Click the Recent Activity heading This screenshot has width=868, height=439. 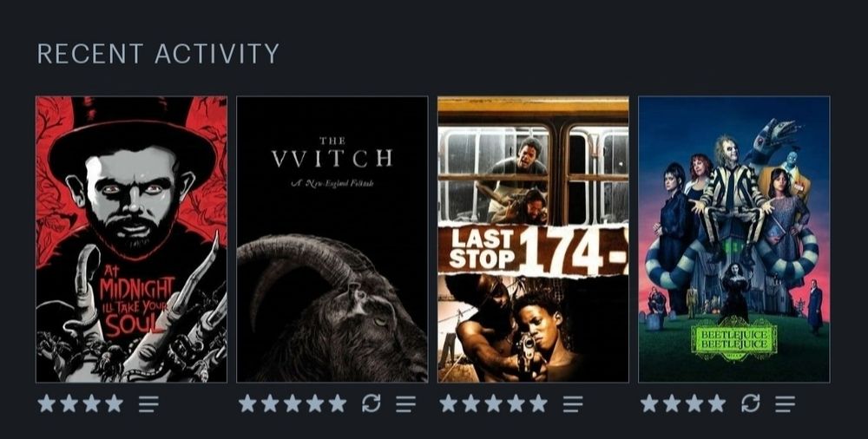(158, 54)
